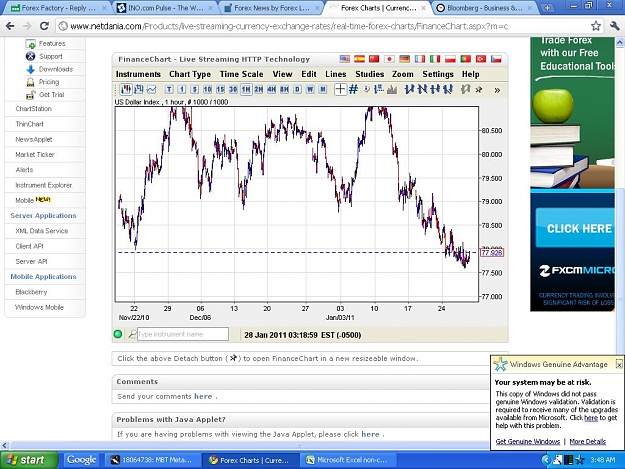The width and height of the screenshot is (625, 469).
Task: Switch to 2H time scale
Action: (x=259, y=90)
